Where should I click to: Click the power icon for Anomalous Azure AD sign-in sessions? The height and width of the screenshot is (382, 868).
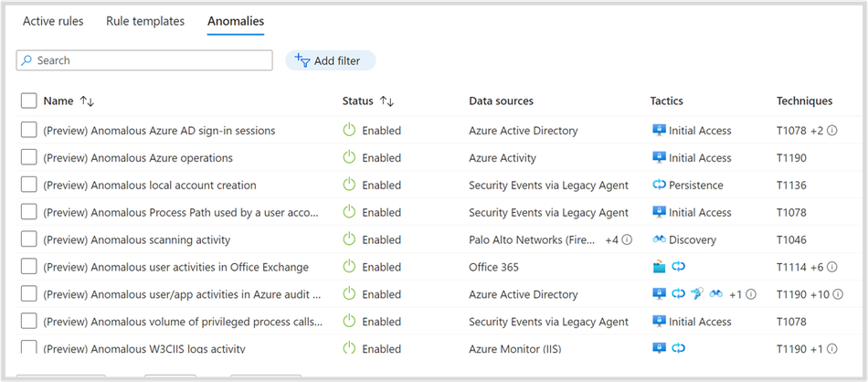[349, 130]
